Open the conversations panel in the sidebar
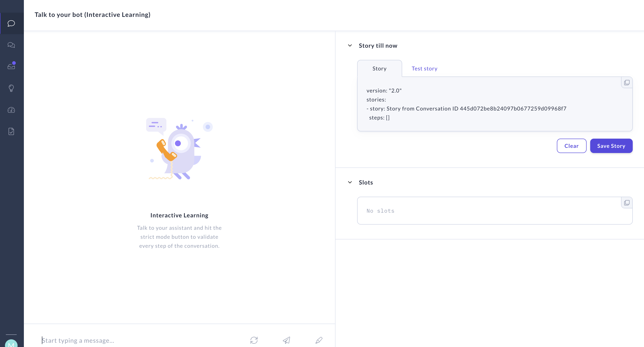This screenshot has width=644, height=347. click(11, 45)
